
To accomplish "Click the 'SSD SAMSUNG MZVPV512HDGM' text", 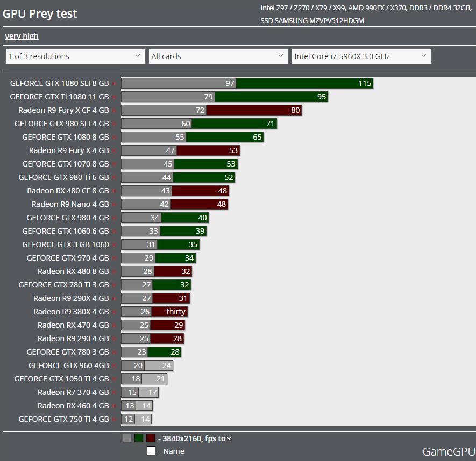I will coord(312,21).
